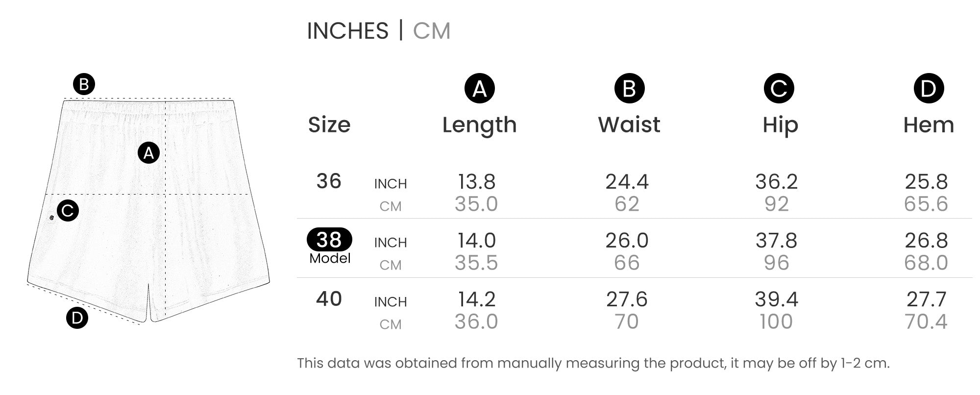Click the Waist column header
This screenshot has height=395, width=980.
(629, 125)
